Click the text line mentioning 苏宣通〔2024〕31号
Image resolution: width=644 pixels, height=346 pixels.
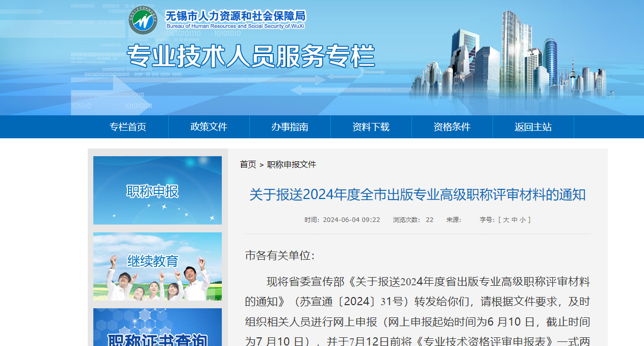[418, 302]
